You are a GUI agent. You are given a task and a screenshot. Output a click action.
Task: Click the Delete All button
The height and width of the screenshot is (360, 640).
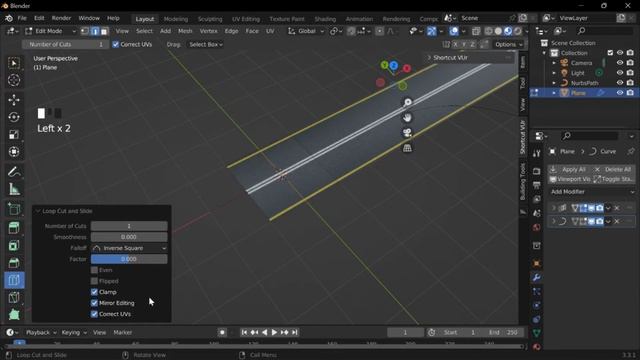[614, 169]
